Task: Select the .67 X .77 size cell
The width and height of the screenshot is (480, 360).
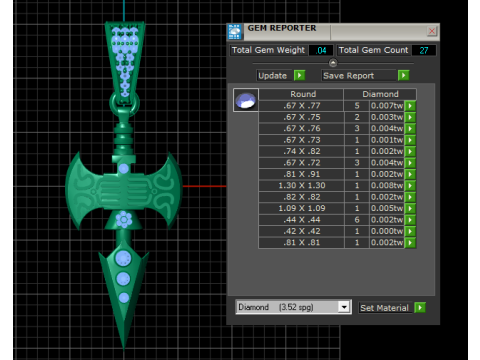Action: tap(301, 106)
